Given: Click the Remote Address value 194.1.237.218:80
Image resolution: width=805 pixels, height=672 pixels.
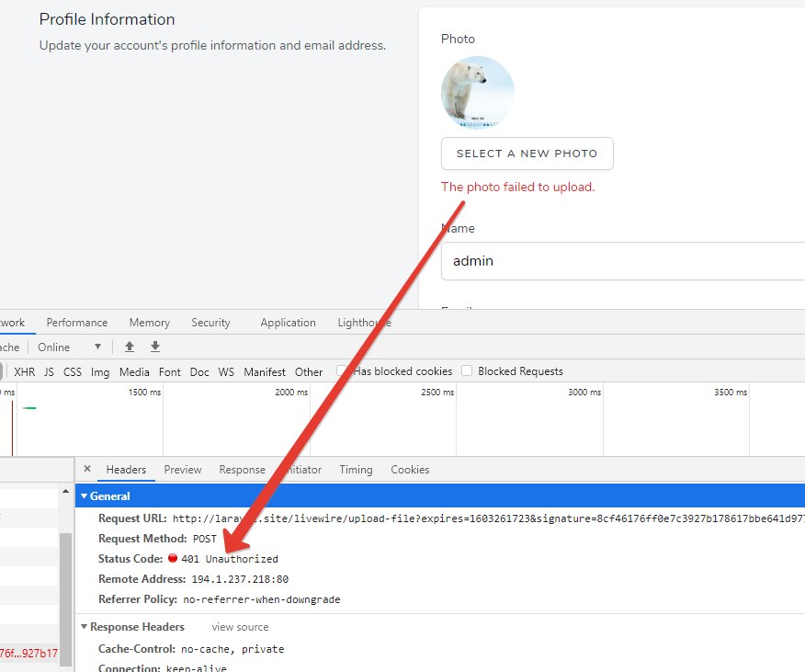Looking at the screenshot, I should (240, 579).
